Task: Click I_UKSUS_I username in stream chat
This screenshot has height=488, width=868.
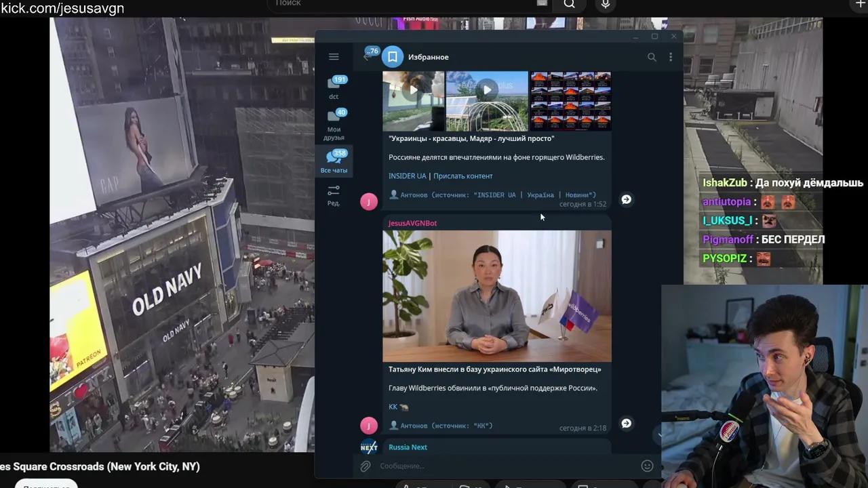Action: 727,220
